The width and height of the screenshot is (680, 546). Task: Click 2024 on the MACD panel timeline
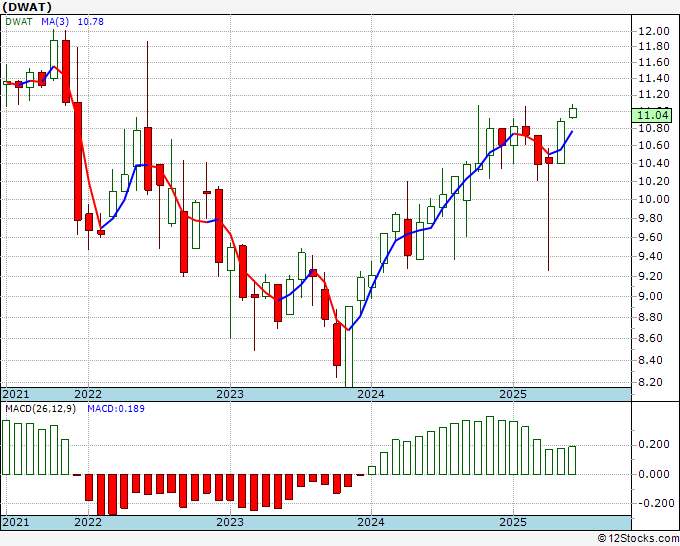point(371,522)
